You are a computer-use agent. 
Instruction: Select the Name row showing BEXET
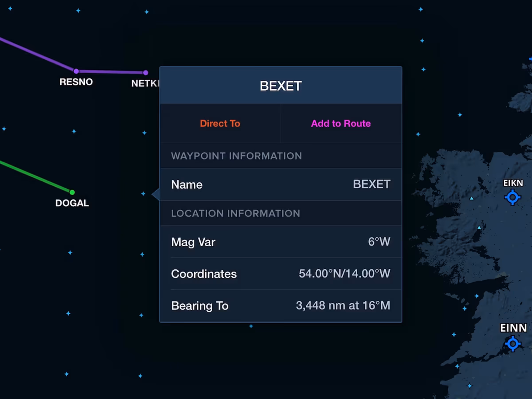(x=281, y=184)
